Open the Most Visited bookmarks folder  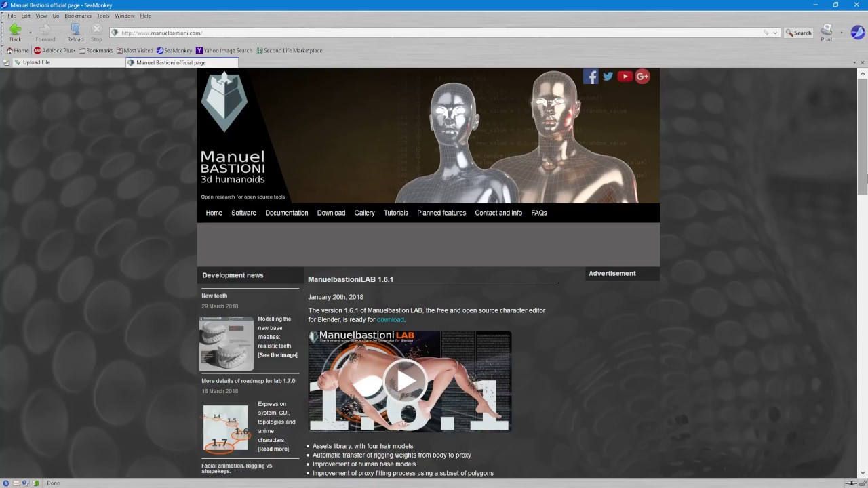click(x=134, y=50)
